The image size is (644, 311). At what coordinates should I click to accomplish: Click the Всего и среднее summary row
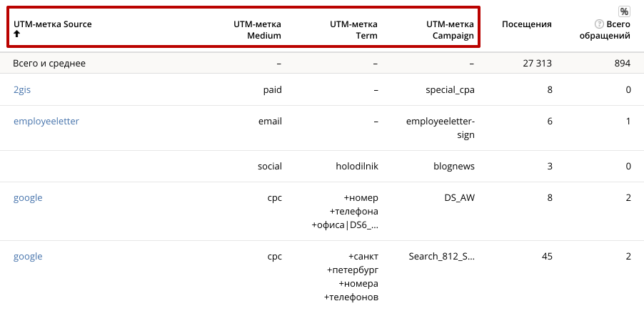point(322,64)
